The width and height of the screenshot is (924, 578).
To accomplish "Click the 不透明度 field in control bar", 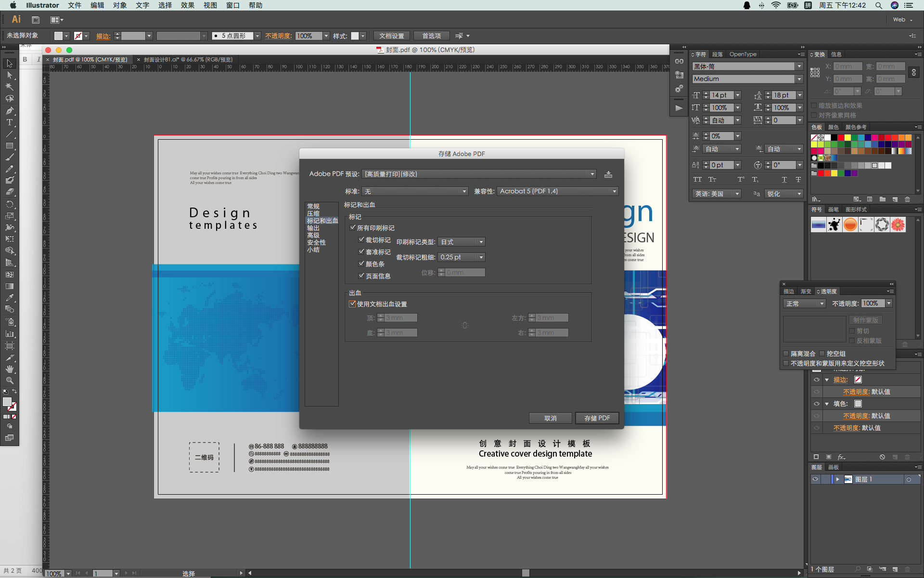I will (x=308, y=36).
